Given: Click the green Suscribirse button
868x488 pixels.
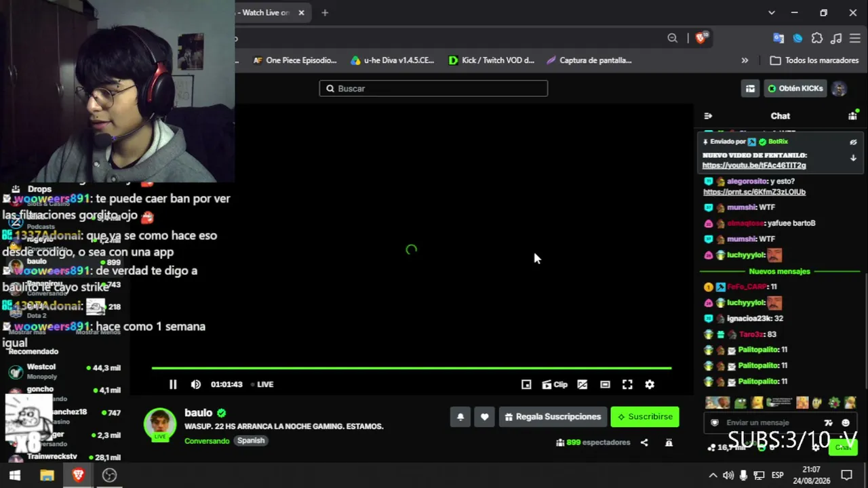Looking at the screenshot, I should tap(645, 417).
